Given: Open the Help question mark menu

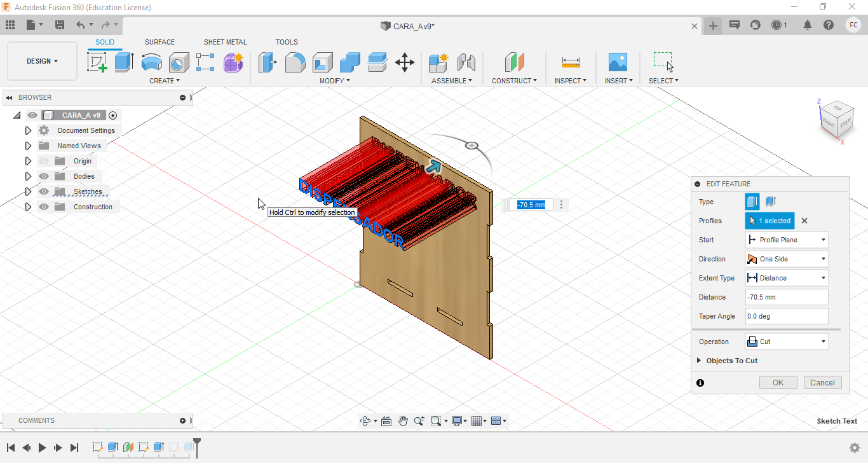Looking at the screenshot, I should (829, 25).
